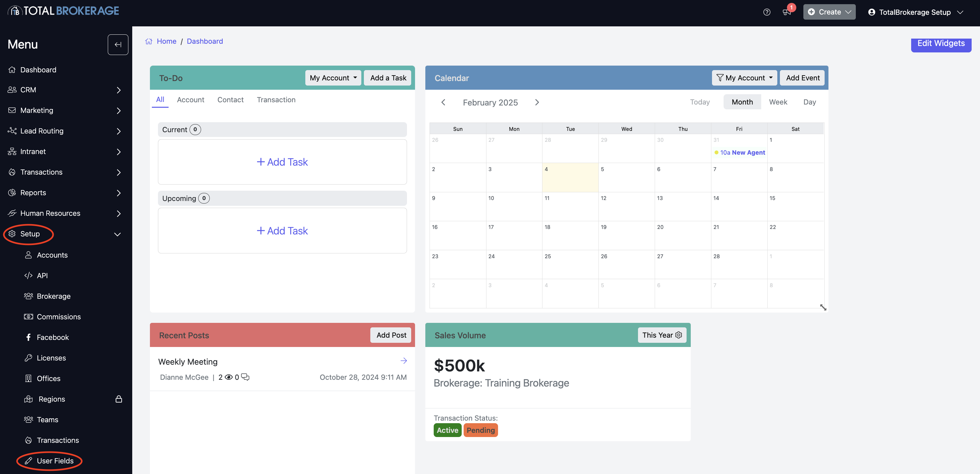980x474 pixels.
Task: Click the Regions lock icon
Action: (x=119, y=399)
